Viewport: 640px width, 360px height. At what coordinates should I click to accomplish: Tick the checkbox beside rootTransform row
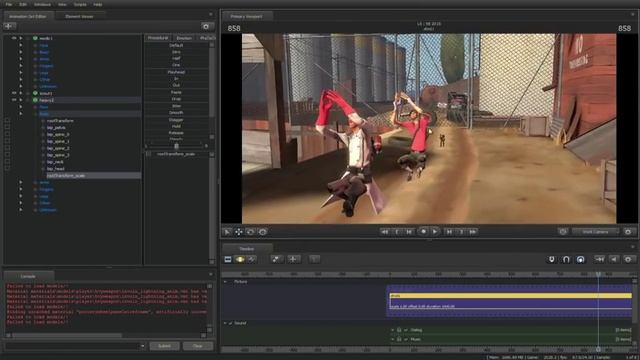pos(7,121)
